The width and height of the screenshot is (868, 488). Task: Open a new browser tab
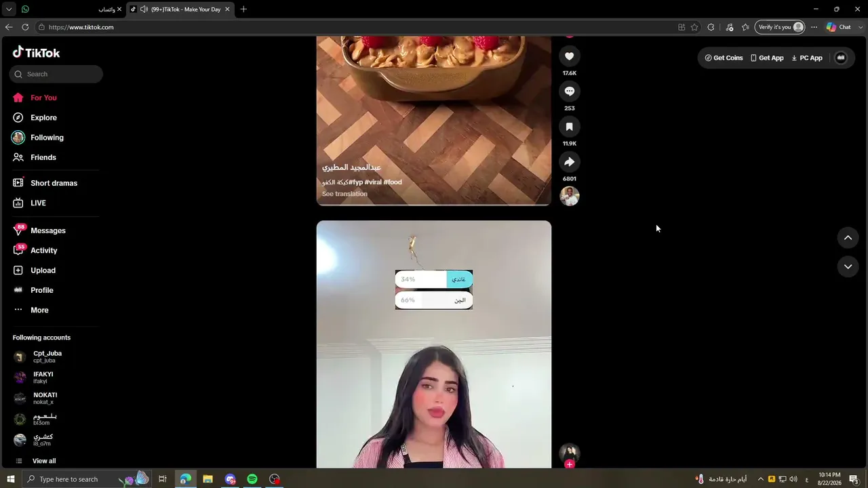coord(243,9)
